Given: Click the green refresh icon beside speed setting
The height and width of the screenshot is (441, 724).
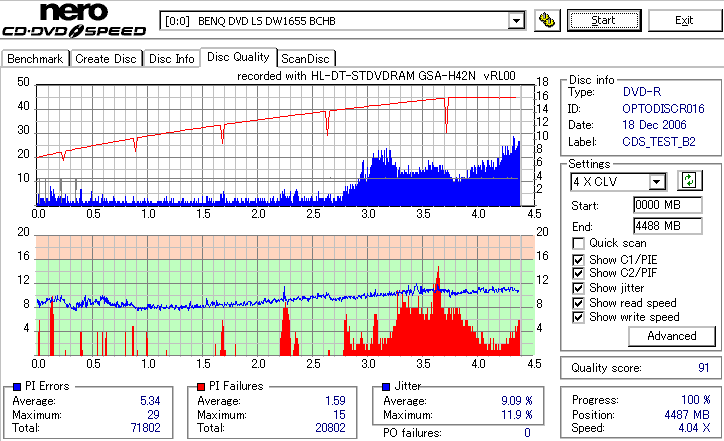Looking at the screenshot, I should pyautogui.click(x=689, y=180).
